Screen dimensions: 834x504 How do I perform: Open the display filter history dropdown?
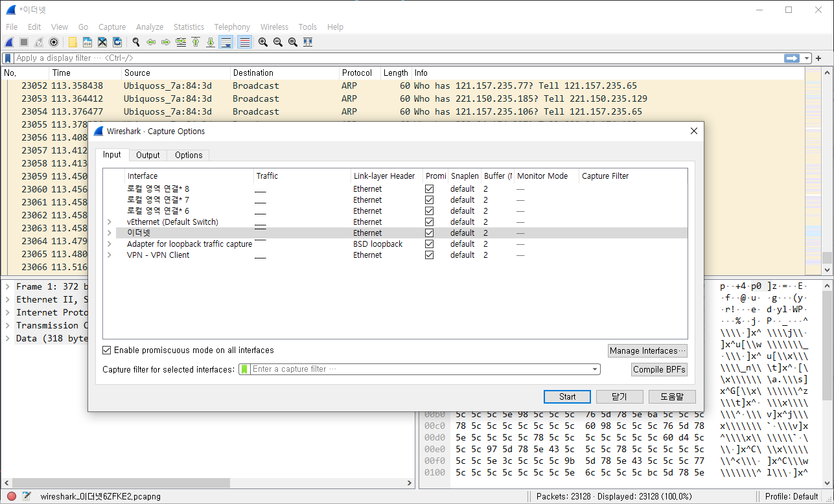(x=807, y=58)
